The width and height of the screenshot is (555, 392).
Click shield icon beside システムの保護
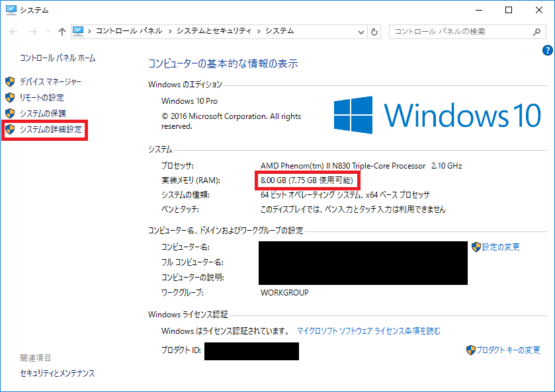(10, 113)
